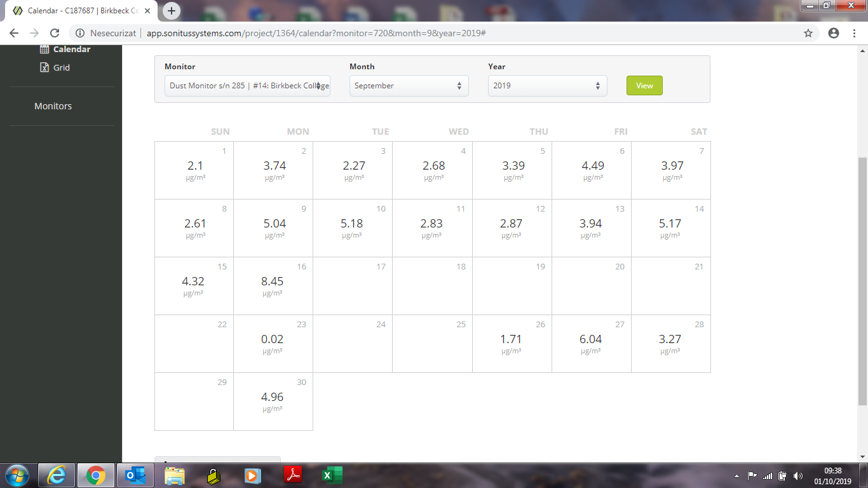The height and width of the screenshot is (488, 868).
Task: Click the page vertical scrollbar thumb
Action: 862,281
